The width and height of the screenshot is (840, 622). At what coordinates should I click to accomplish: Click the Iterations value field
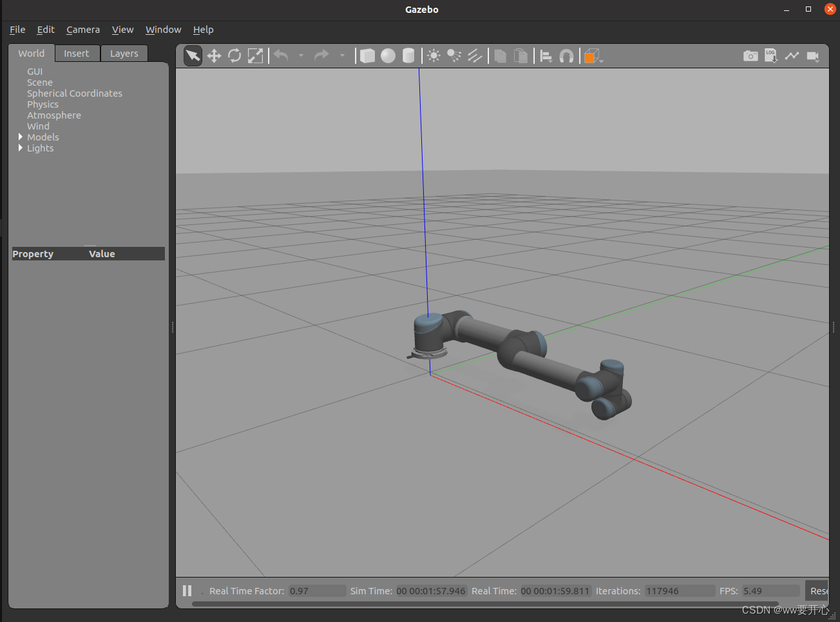(680, 591)
